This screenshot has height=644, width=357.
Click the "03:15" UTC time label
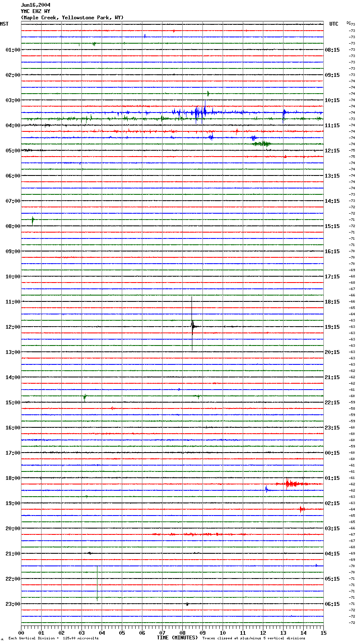click(x=332, y=529)
